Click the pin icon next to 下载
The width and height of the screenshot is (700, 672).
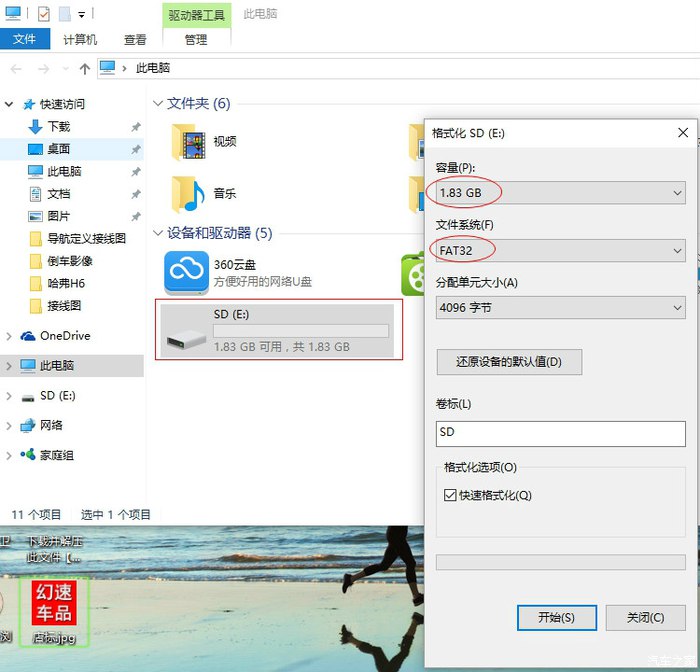click(136, 127)
